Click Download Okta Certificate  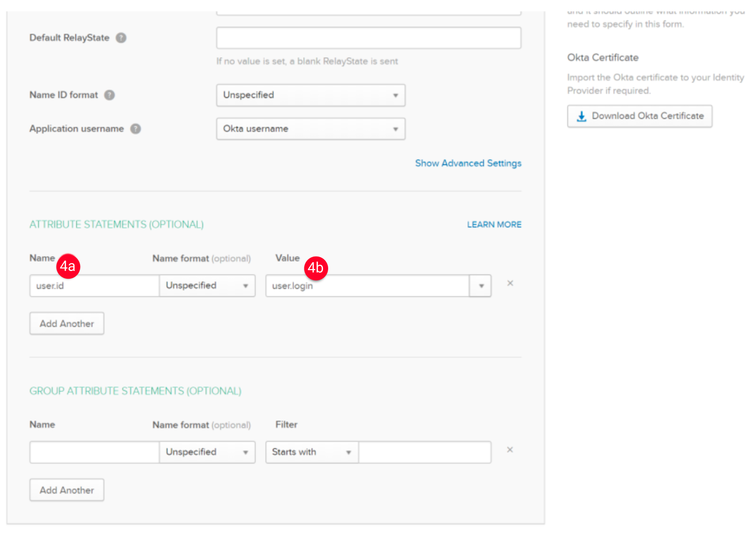point(639,116)
